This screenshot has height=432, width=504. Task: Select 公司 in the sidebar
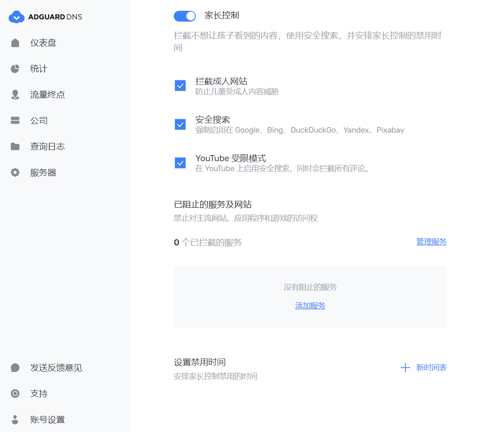(x=39, y=121)
